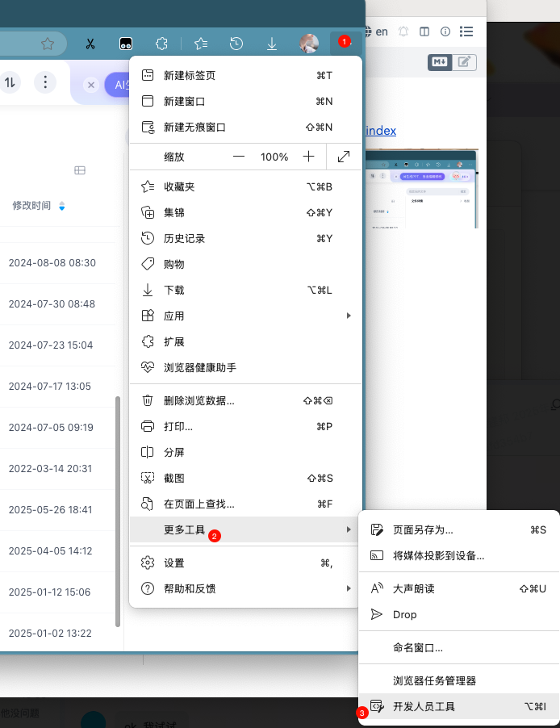Select 命名窗口... in submenu
560x728 pixels.
pos(459,647)
